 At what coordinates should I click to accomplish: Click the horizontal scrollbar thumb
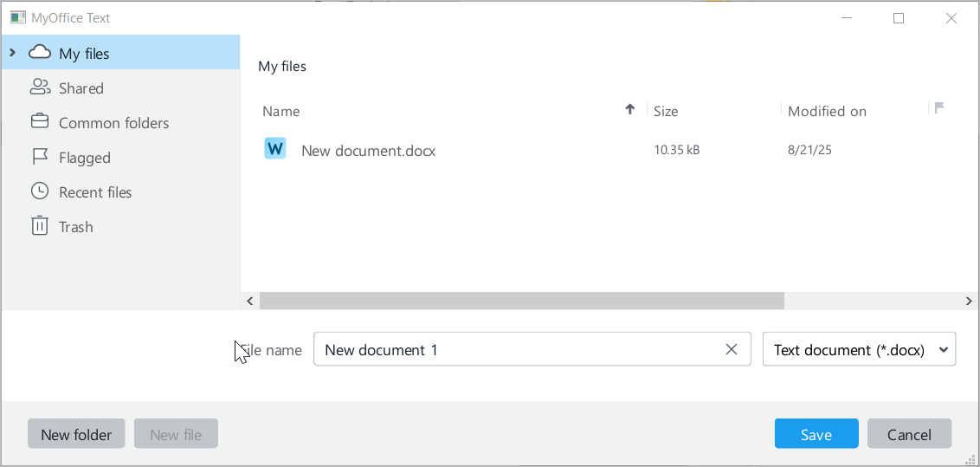[x=522, y=301]
